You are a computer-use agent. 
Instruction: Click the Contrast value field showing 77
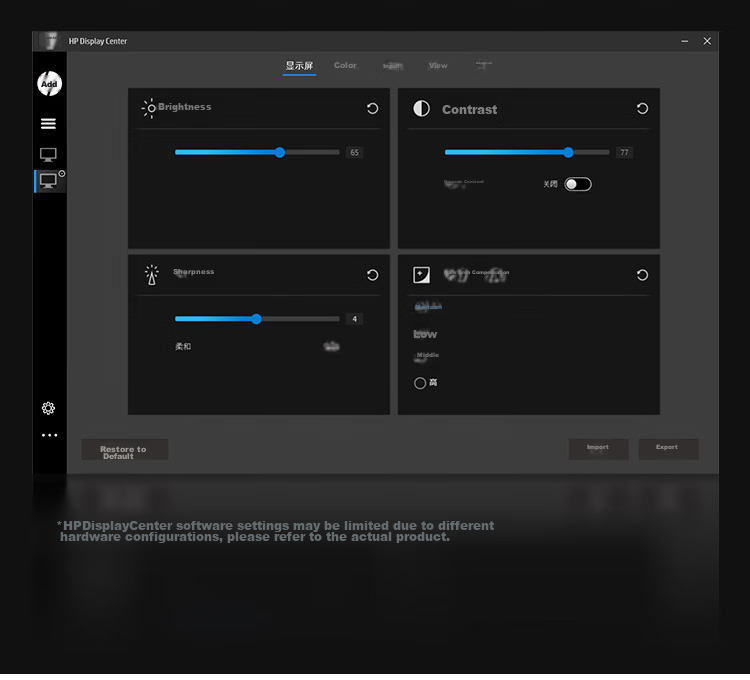(x=624, y=154)
